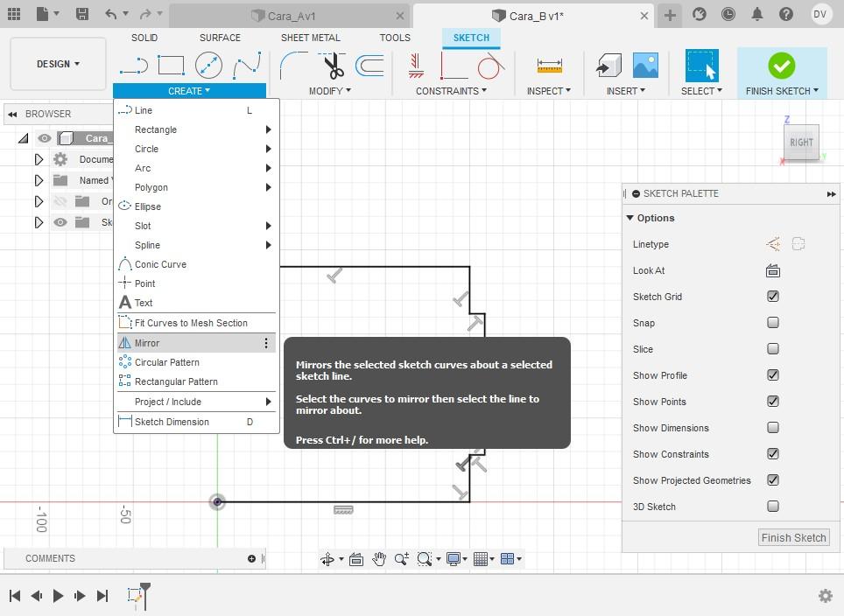
Task: Click the Insert Derive icon
Action: coord(608,66)
